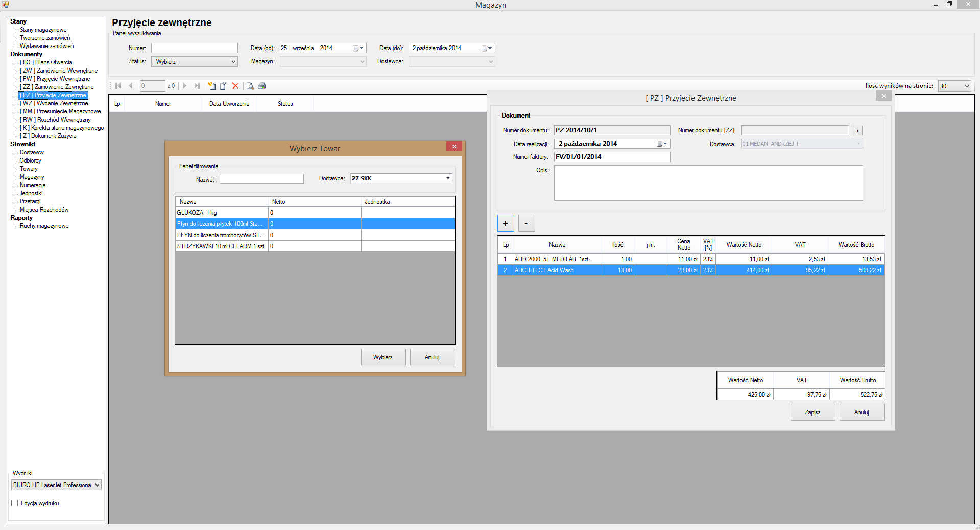Click the edit document toolbar icon
The image size is (980, 530).
pos(223,86)
